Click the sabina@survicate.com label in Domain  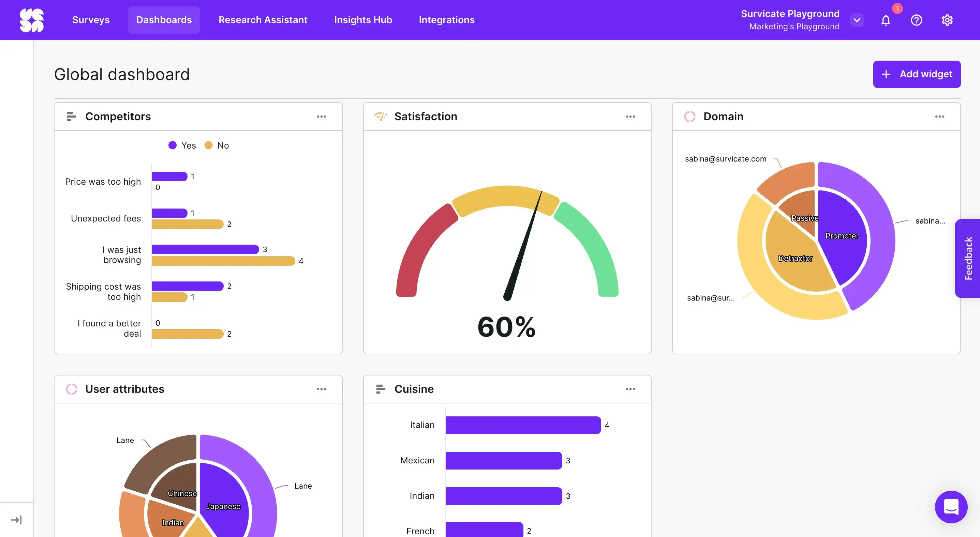(726, 159)
